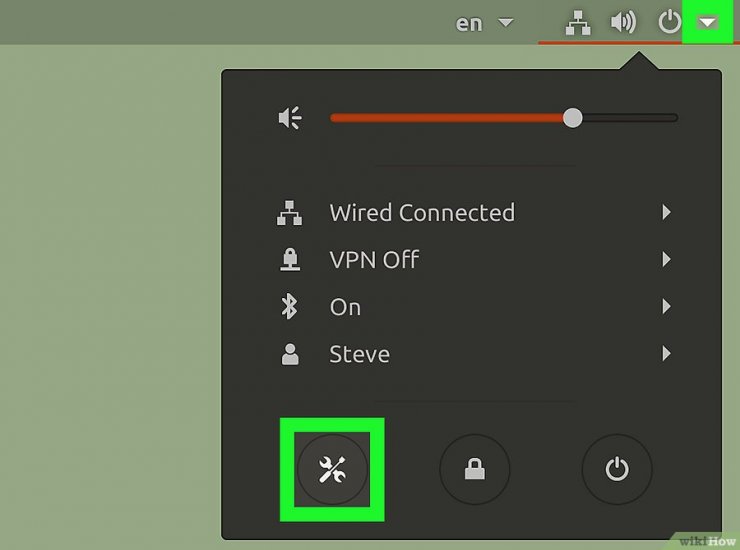
Task: Click the volume slider handle
Action: pos(572,118)
